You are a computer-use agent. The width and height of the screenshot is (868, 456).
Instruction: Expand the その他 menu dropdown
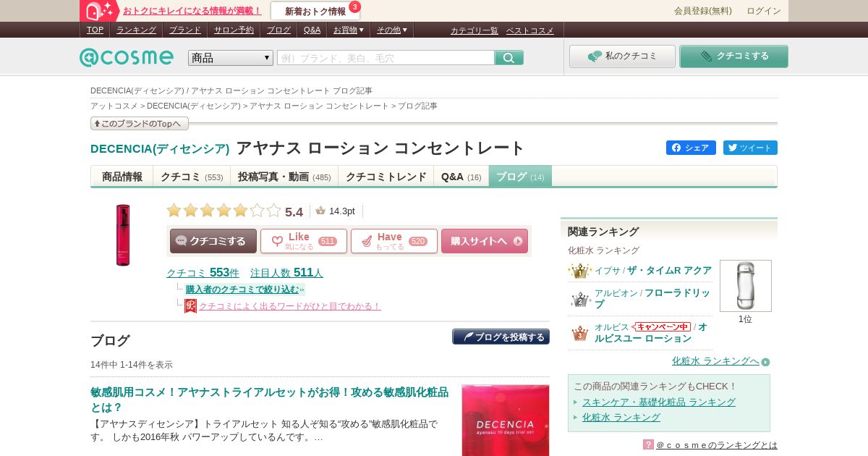(392, 30)
